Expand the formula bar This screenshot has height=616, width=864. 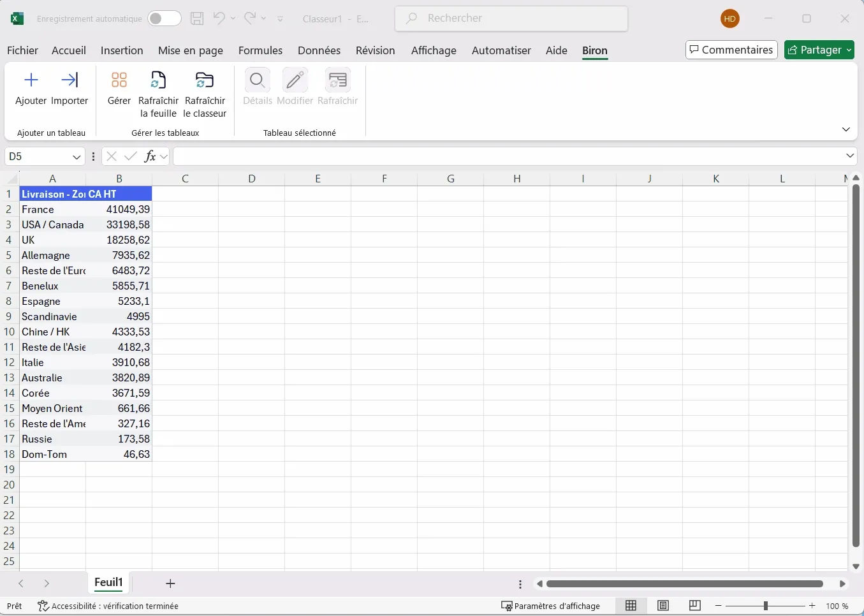click(x=850, y=156)
